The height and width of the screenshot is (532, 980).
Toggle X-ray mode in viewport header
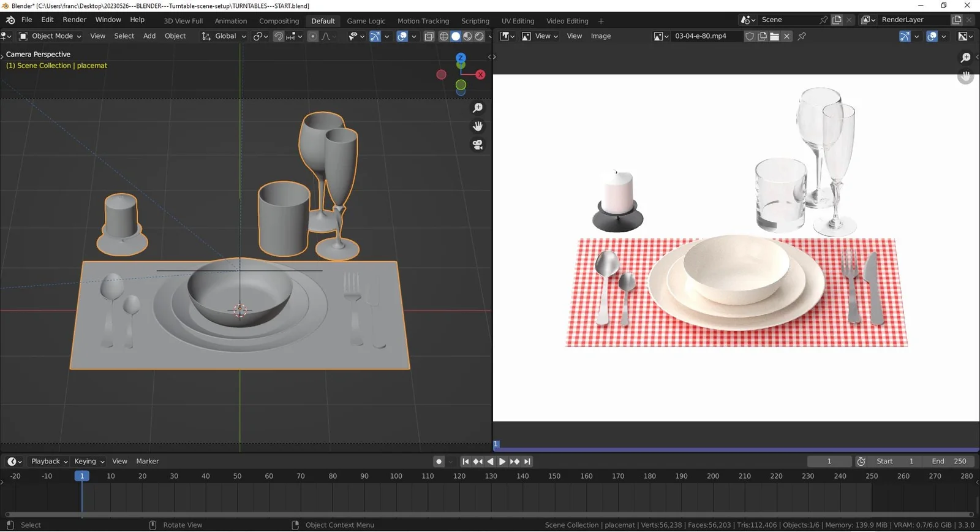point(429,36)
